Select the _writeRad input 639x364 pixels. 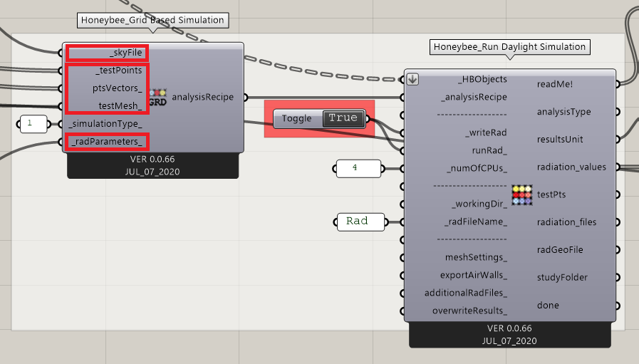(x=486, y=132)
